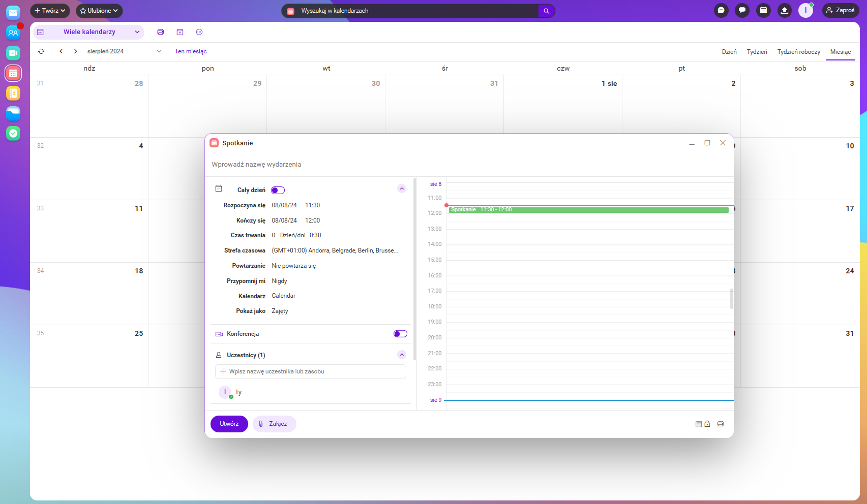This screenshot has height=504, width=867.
Task: Click the print icon in event dialog
Action: pos(721,424)
